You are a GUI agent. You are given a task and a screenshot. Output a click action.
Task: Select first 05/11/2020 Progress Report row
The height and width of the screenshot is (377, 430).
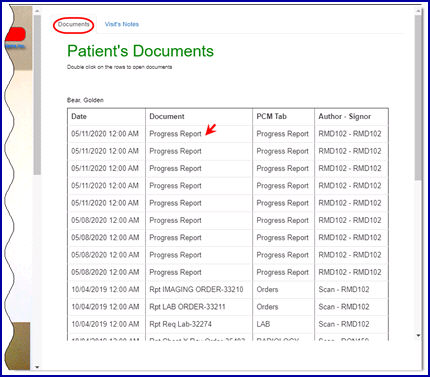pos(228,134)
